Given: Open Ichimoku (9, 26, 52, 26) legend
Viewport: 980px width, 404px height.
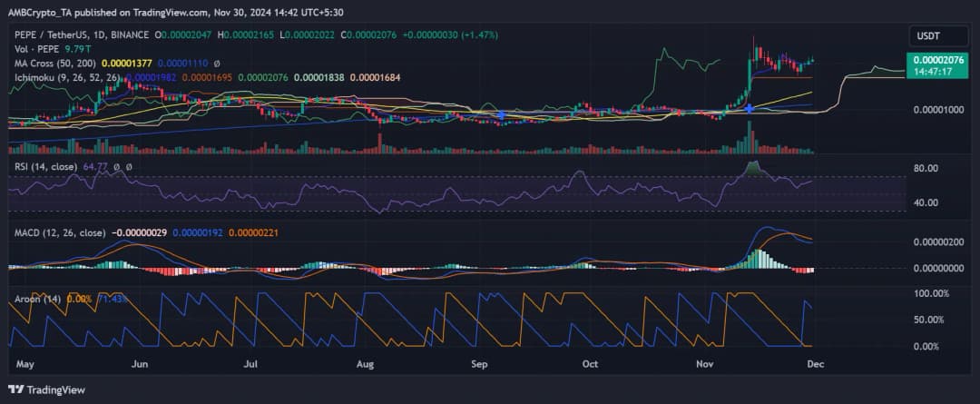Looking at the screenshot, I should point(64,77).
